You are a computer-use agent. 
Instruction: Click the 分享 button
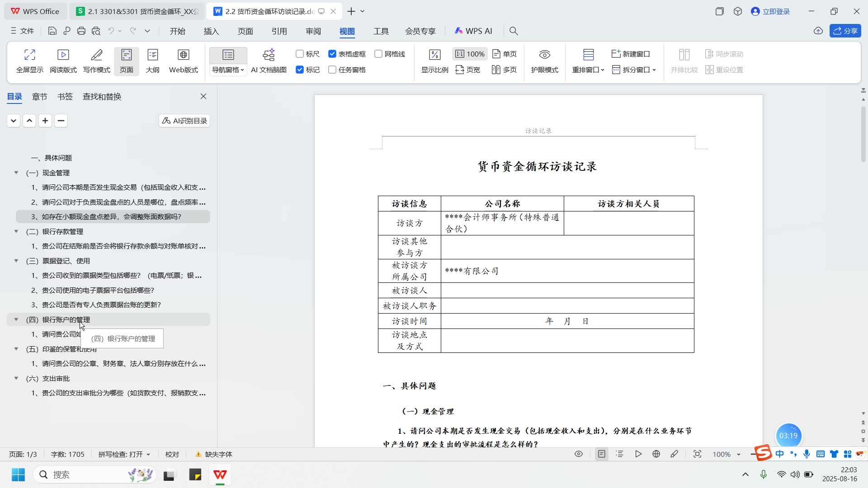pos(845,31)
